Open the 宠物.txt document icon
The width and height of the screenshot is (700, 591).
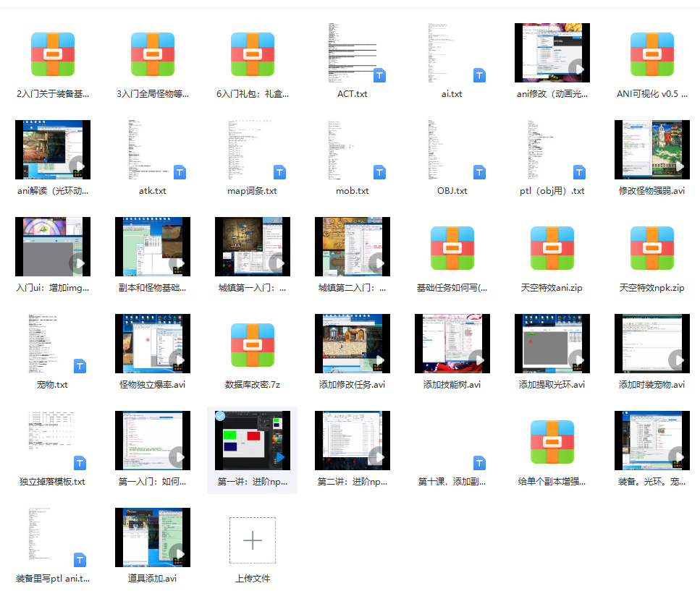click(x=53, y=344)
